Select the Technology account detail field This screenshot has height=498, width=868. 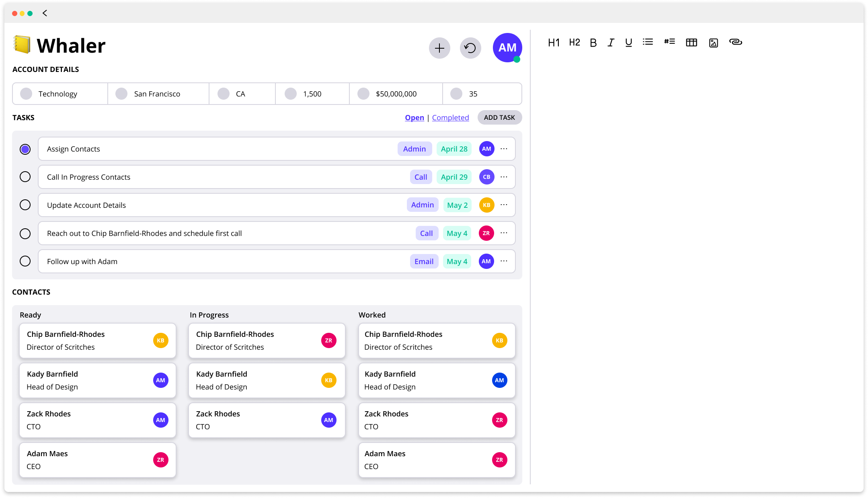click(60, 94)
